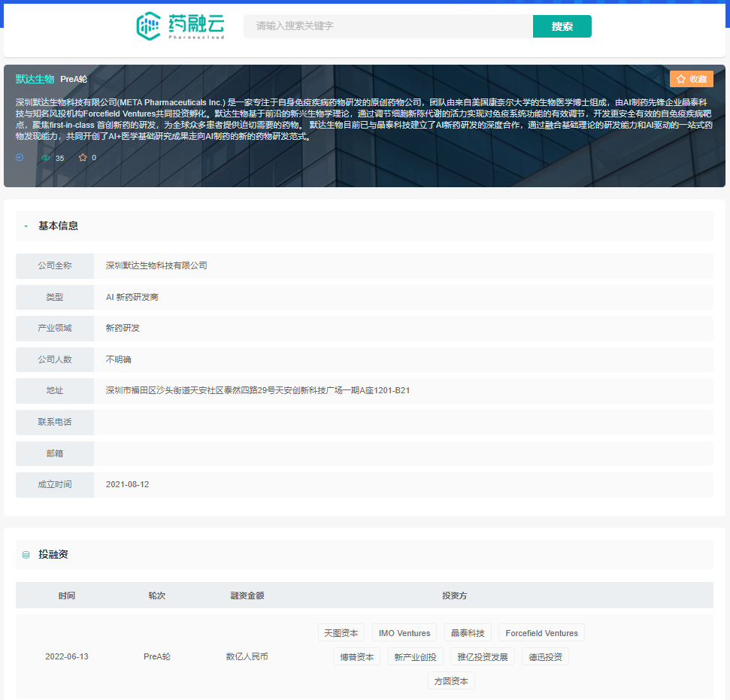
Task: Select the 不明确 headcount value
Action: point(118,359)
